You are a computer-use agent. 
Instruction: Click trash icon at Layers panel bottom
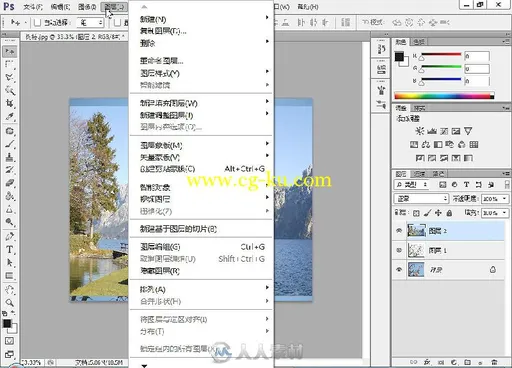pyautogui.click(x=494, y=362)
